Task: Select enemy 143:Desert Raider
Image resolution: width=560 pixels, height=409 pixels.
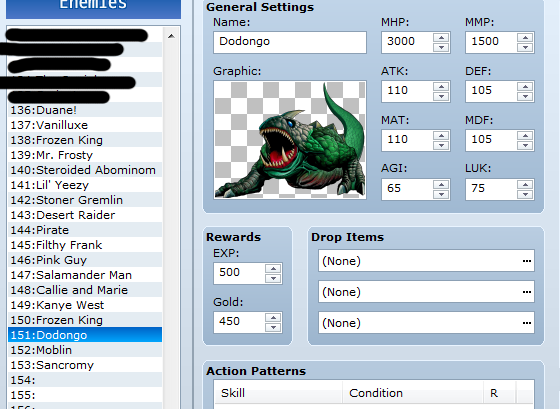Action: pyautogui.click(x=85, y=215)
